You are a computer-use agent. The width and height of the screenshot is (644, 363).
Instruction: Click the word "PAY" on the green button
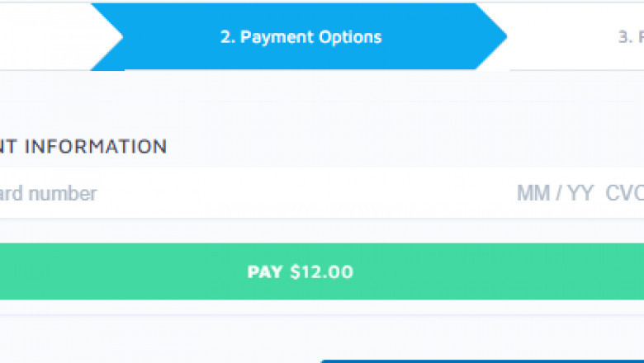click(265, 271)
